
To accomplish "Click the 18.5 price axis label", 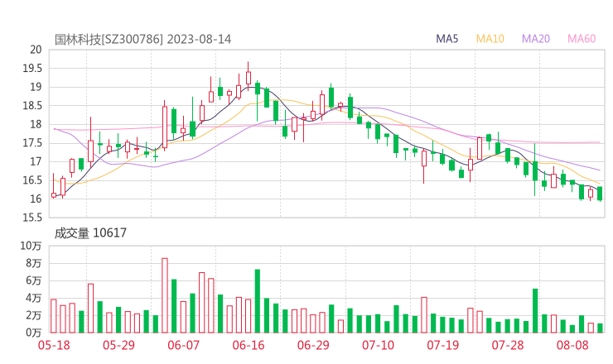I will (32, 105).
